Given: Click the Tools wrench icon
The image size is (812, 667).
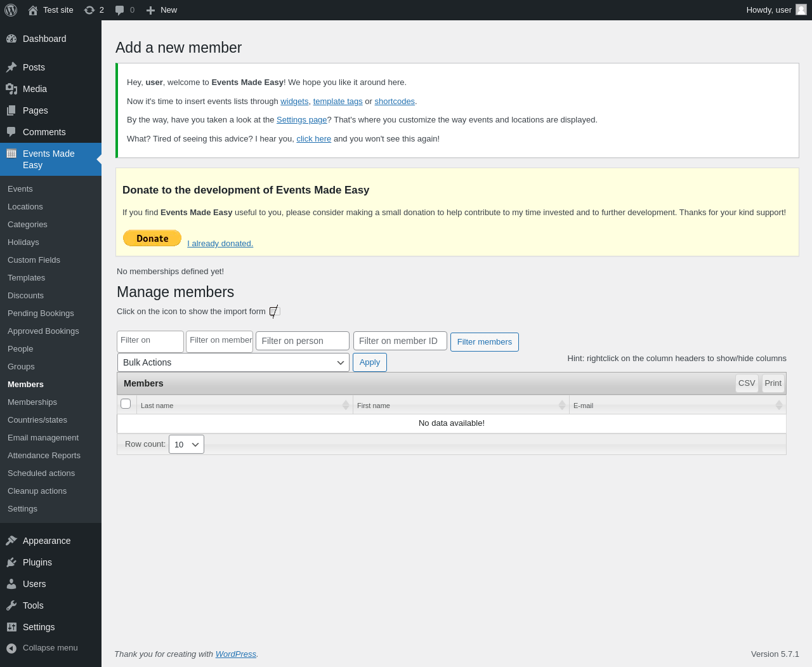Looking at the screenshot, I should tap(11, 605).
